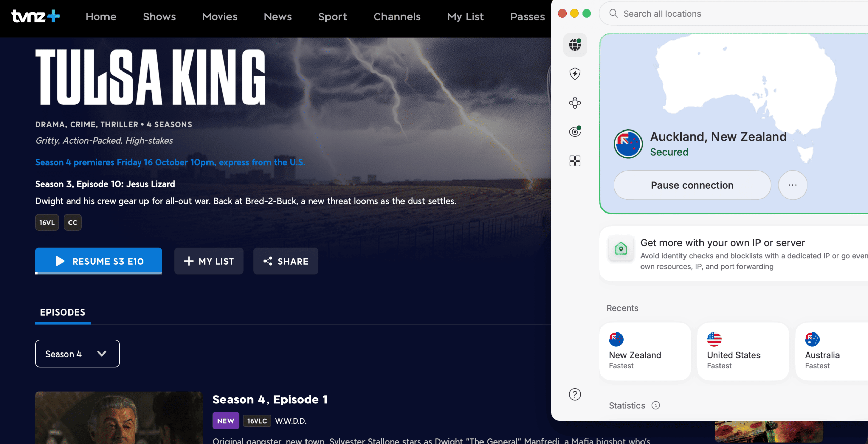Click the dedicated IP house icon

pos(621,248)
